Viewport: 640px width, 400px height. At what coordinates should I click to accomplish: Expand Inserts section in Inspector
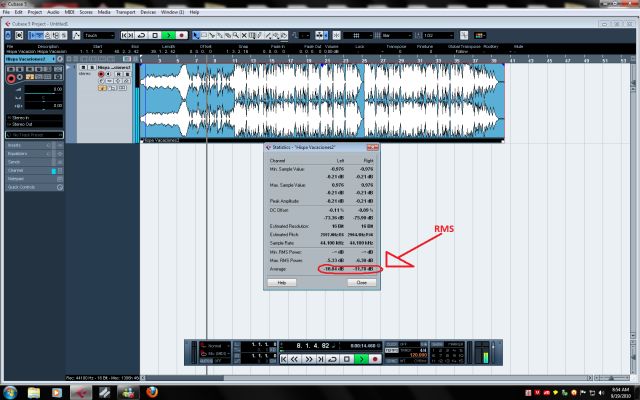[34, 145]
